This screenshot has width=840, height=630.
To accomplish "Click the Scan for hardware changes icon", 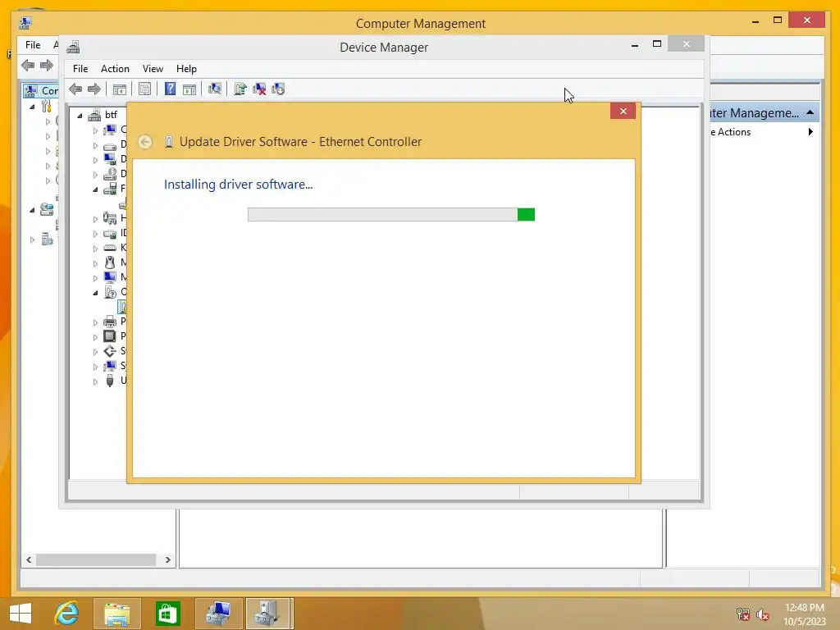I will [x=215, y=89].
